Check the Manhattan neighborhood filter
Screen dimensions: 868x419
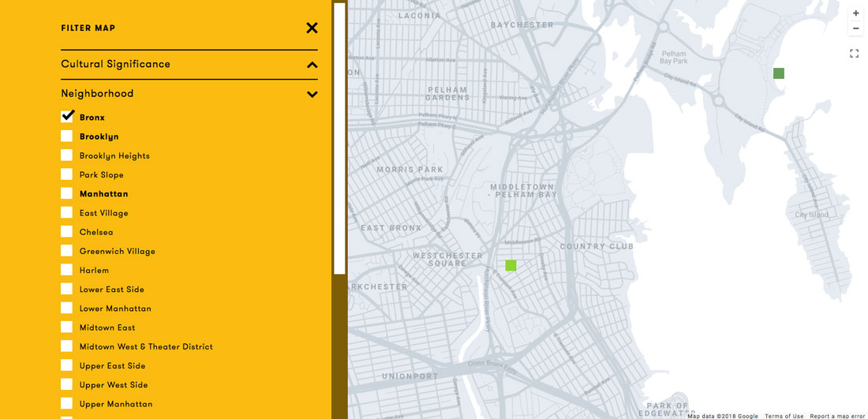coord(67,193)
